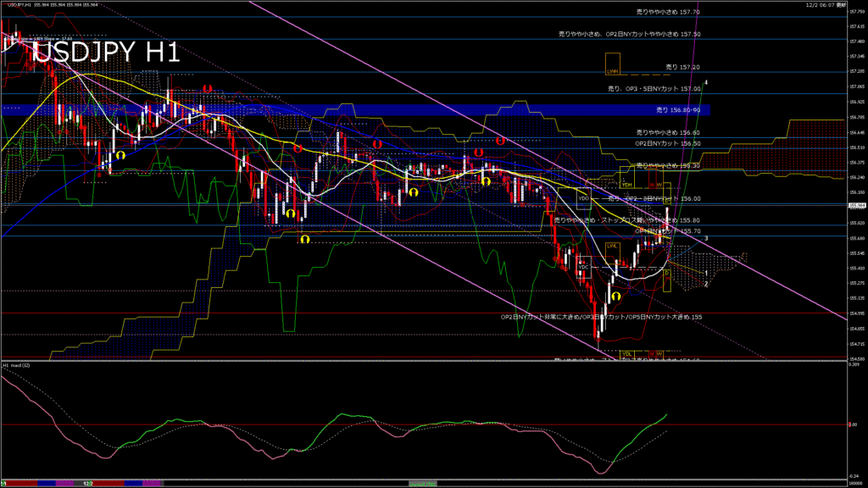Click the 12/2 date label on timeline
The image size is (868, 488).
[88, 483]
